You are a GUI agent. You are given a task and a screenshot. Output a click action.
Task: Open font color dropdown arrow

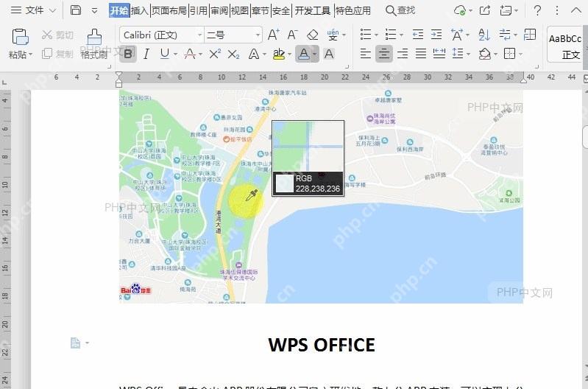314,55
